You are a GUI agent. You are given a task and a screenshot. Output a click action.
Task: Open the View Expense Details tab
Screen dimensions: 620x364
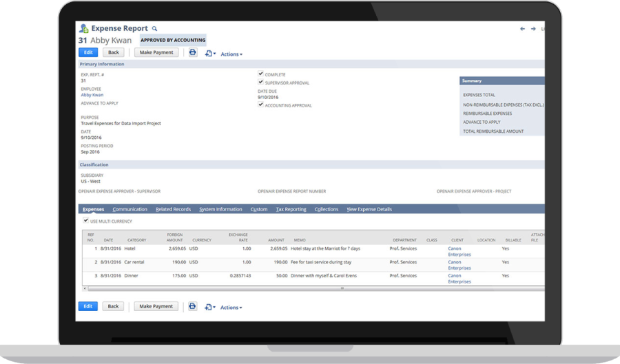click(369, 209)
